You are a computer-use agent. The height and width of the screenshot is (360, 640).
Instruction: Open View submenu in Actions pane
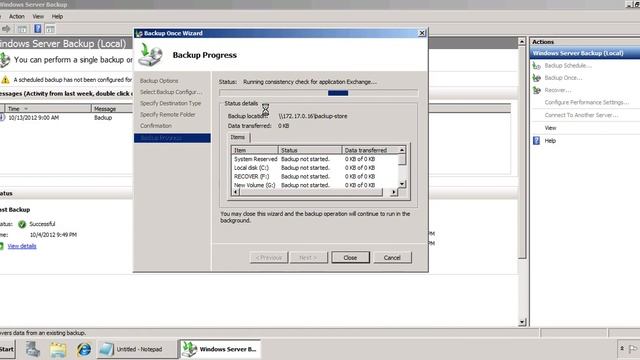click(x=550, y=128)
